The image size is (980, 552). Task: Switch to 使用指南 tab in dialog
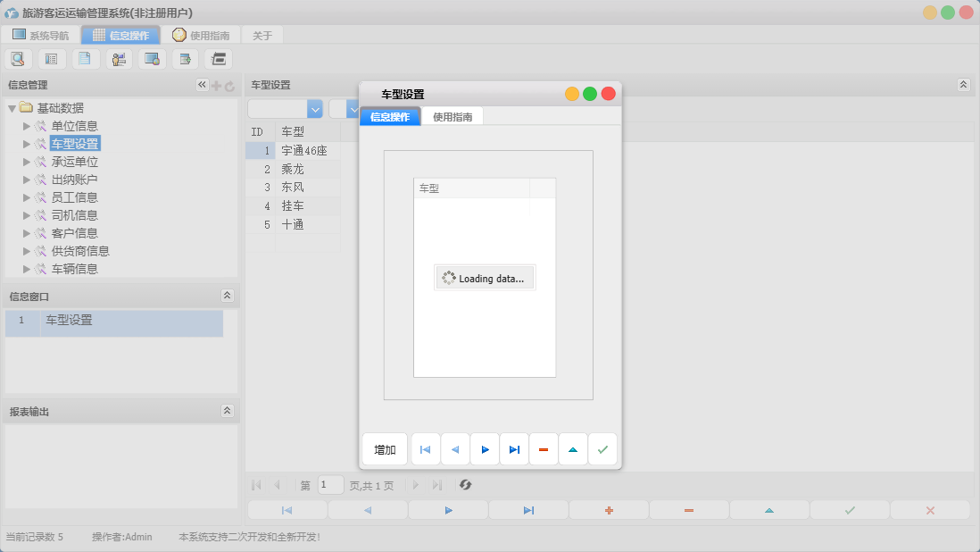click(x=453, y=116)
